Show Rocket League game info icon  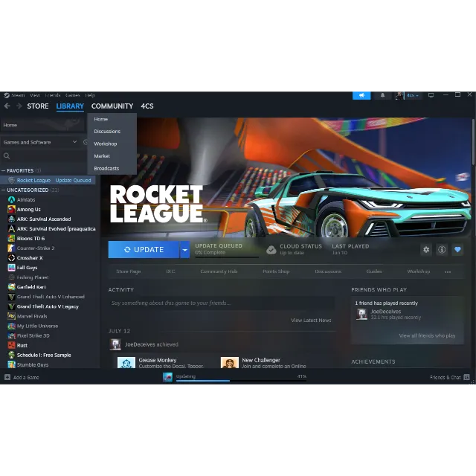442,250
